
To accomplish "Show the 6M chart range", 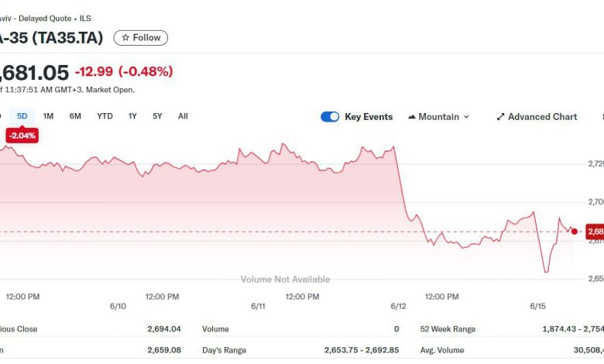I will tap(75, 116).
